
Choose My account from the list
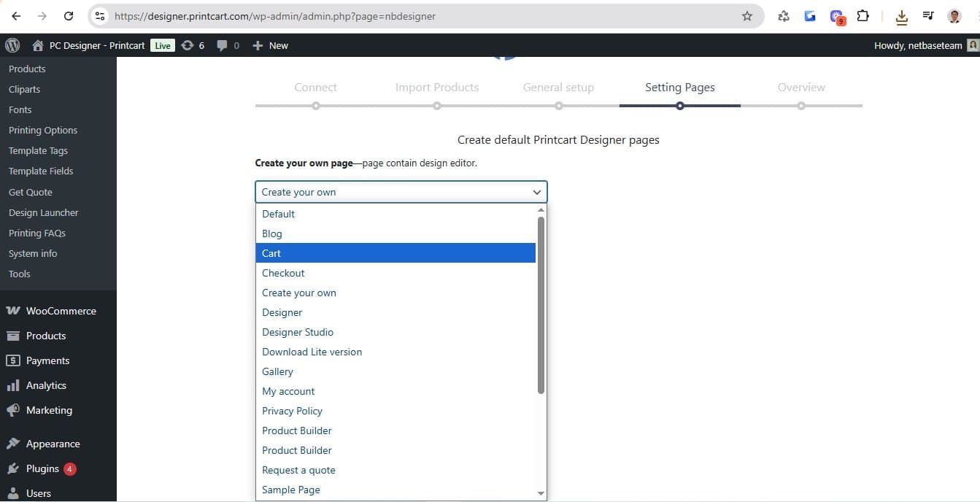[x=396, y=391]
